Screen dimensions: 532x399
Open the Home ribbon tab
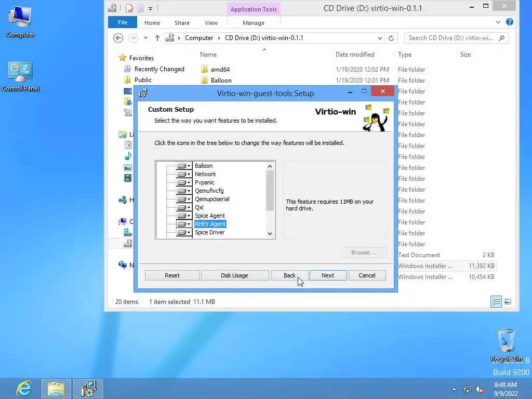152,23
